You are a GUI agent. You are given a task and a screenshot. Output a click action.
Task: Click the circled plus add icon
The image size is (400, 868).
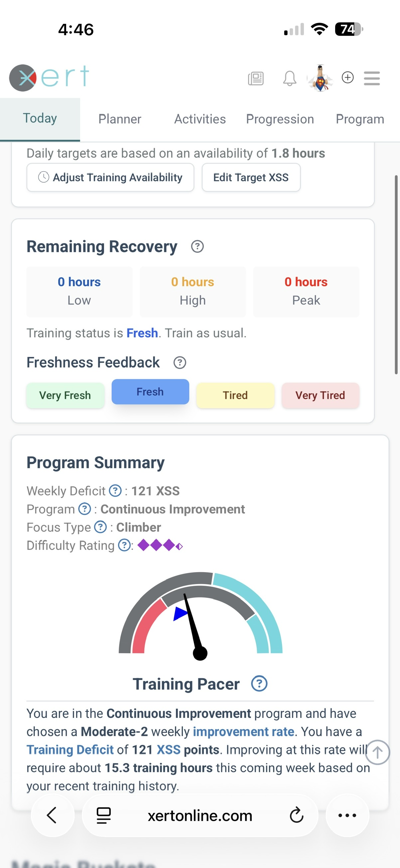(x=347, y=77)
